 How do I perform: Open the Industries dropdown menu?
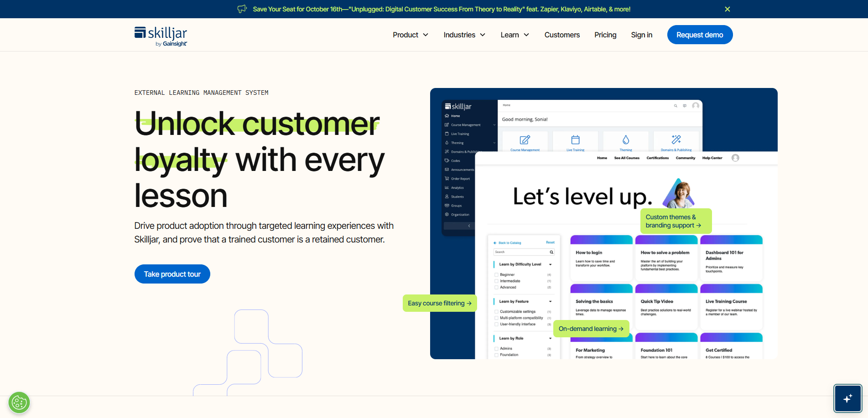(x=464, y=35)
